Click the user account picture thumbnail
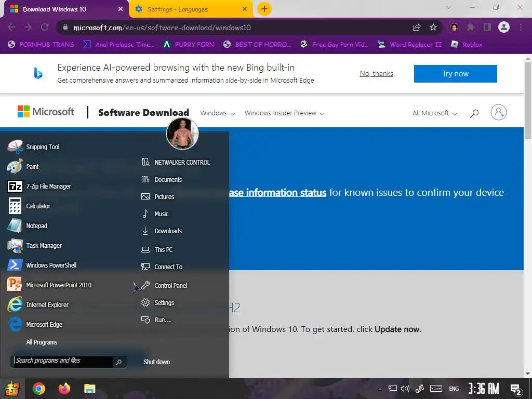 click(182, 134)
